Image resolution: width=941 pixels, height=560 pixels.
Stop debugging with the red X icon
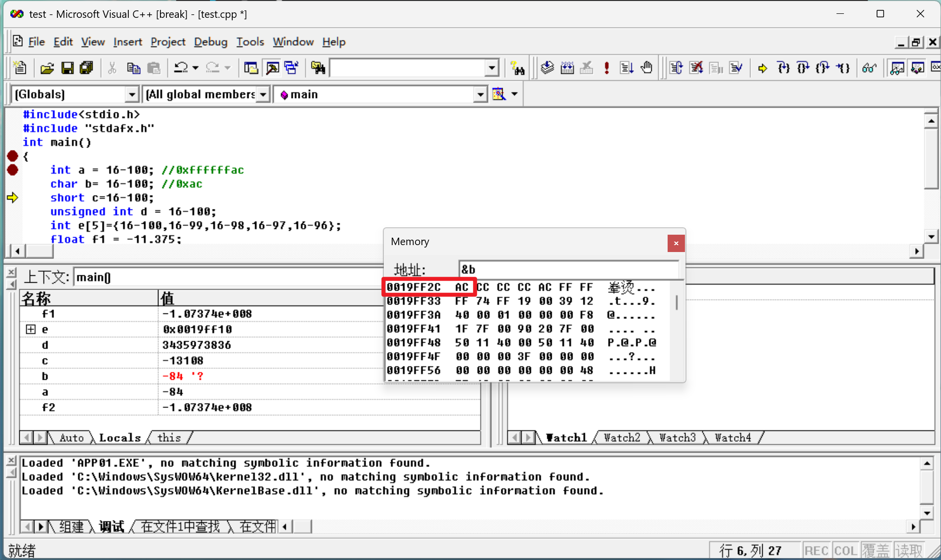pyautogui.click(x=696, y=68)
